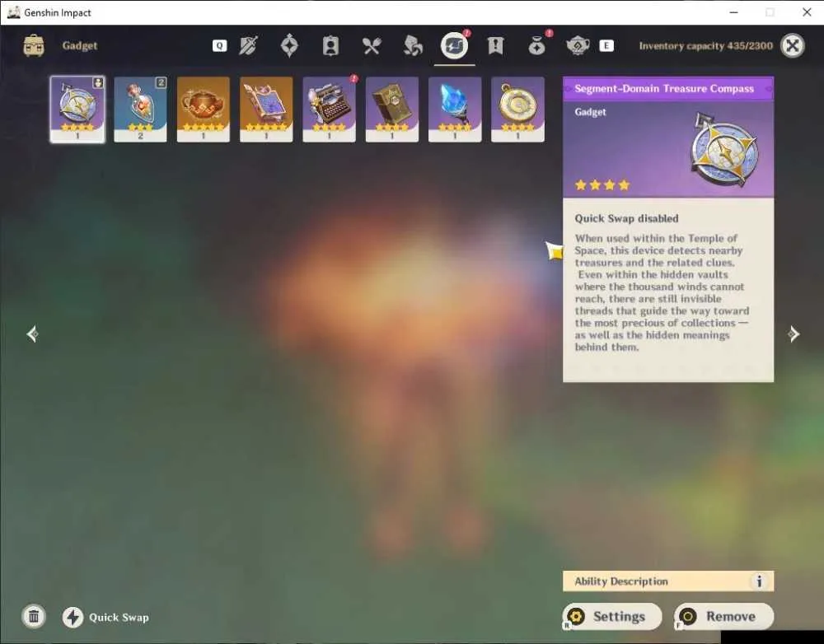The image size is (824, 644).
Task: Pick the blue crystal torch gadget
Action: click(x=455, y=110)
